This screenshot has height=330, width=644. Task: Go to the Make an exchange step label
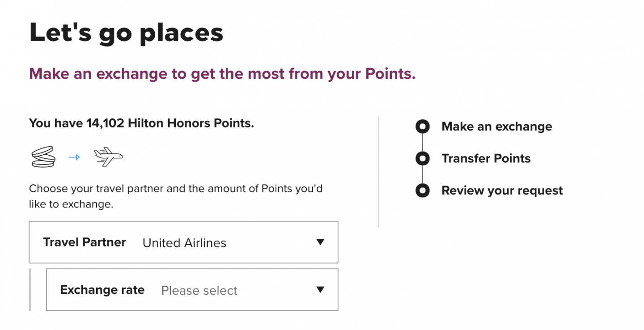(x=496, y=127)
